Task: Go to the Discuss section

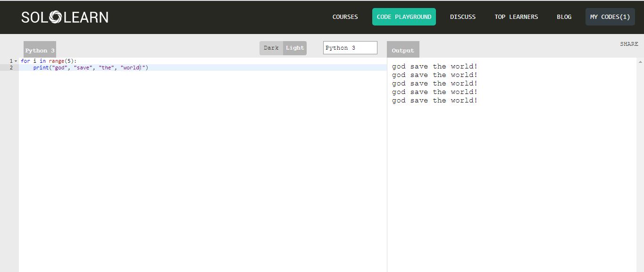Action: click(462, 17)
